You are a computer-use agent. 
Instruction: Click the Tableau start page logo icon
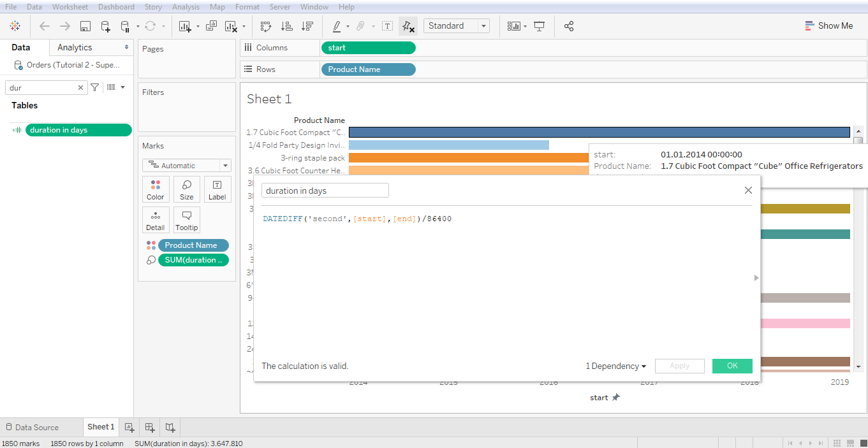(15, 26)
